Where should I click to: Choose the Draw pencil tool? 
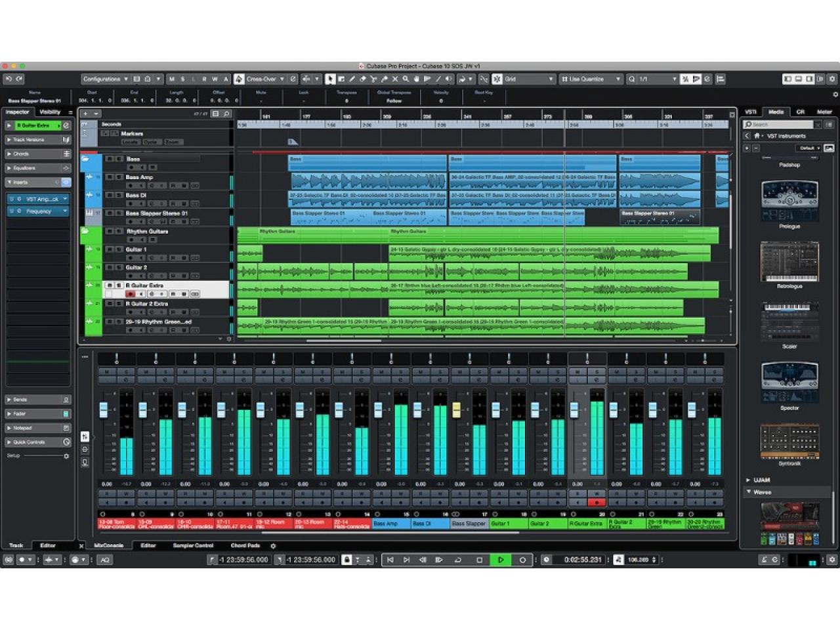(x=352, y=79)
